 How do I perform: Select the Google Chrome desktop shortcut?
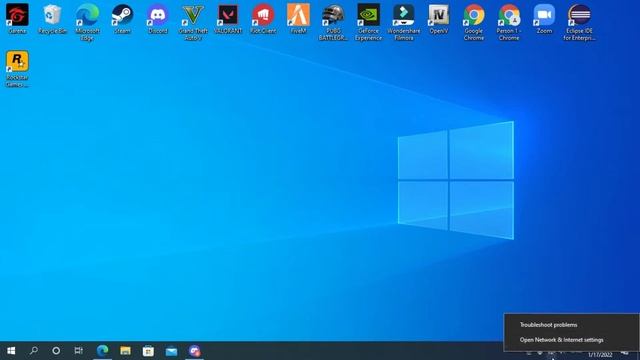(x=473, y=22)
